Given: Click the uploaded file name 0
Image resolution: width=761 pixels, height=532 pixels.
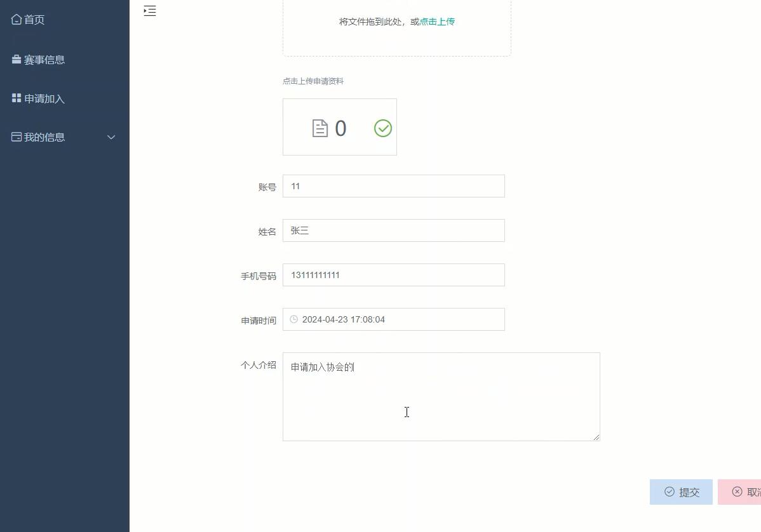Looking at the screenshot, I should pos(340,128).
